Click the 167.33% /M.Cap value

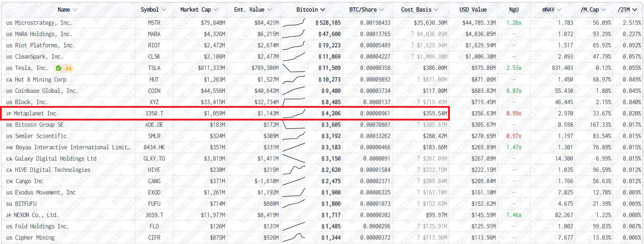600,125
